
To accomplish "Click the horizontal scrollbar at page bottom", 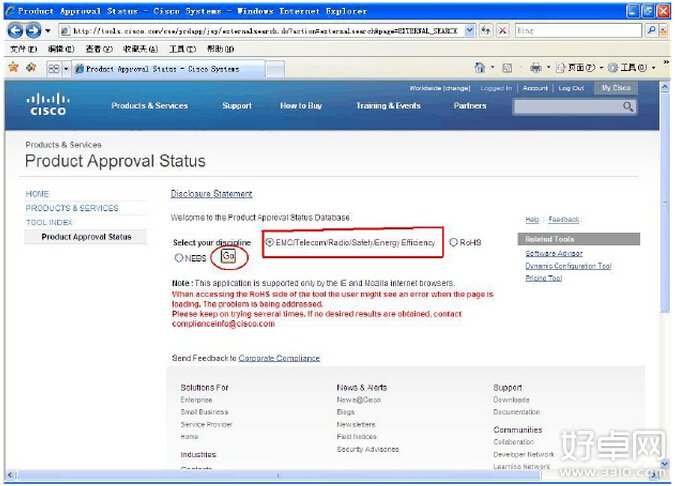I will [x=278, y=475].
